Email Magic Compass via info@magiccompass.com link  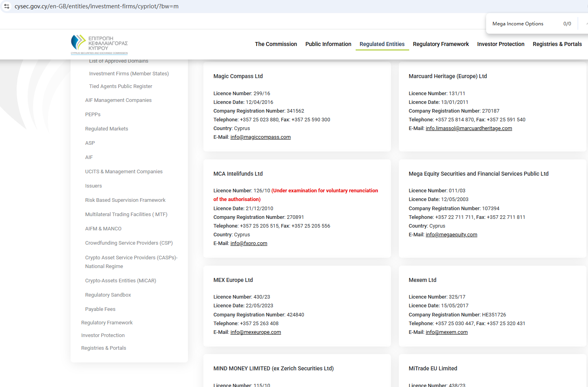coord(260,137)
